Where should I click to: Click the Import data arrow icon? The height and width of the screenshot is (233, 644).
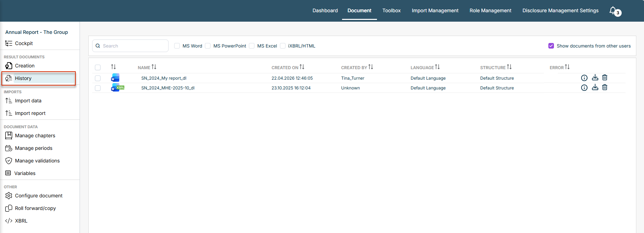(x=9, y=101)
